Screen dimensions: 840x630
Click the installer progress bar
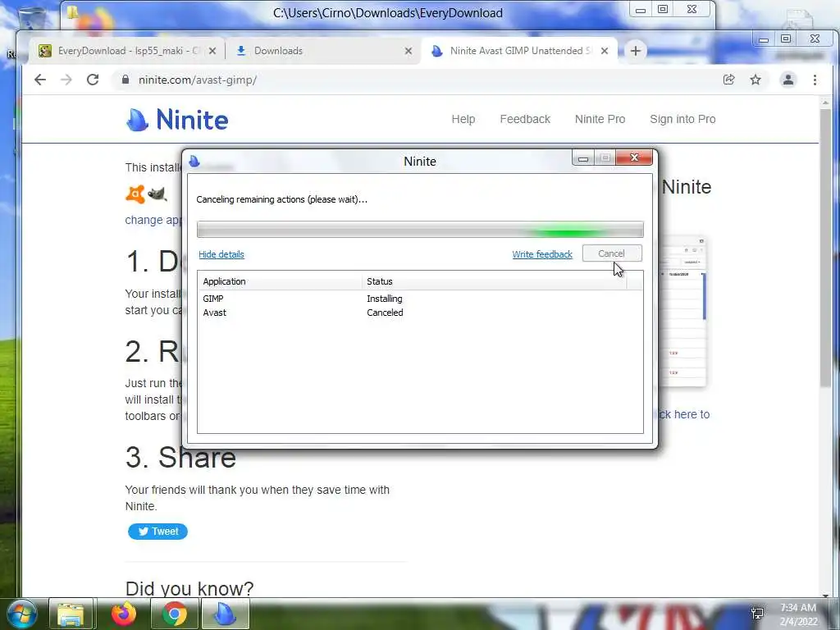pyautogui.click(x=420, y=230)
